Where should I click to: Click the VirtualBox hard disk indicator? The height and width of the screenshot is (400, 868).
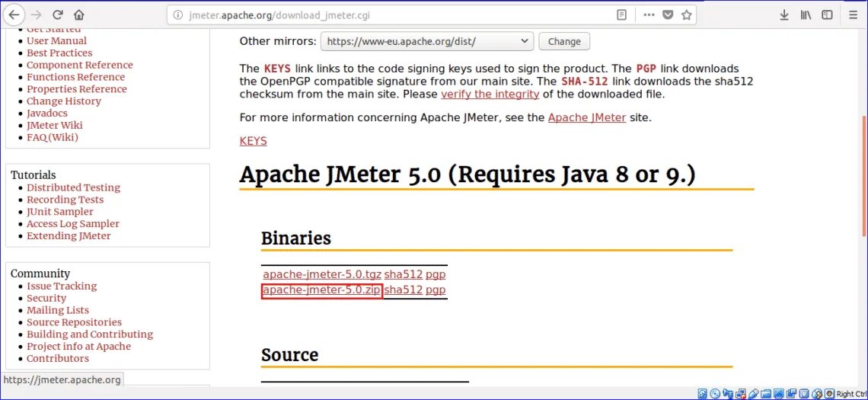[x=702, y=394]
